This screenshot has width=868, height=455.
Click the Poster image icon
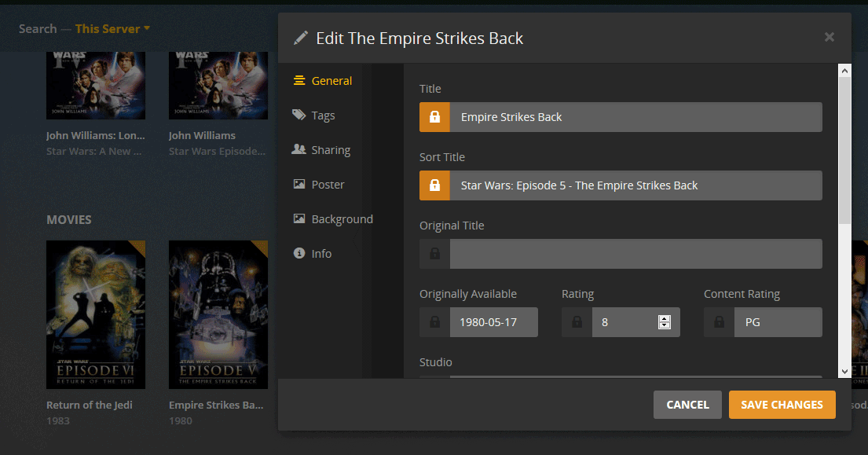299,184
